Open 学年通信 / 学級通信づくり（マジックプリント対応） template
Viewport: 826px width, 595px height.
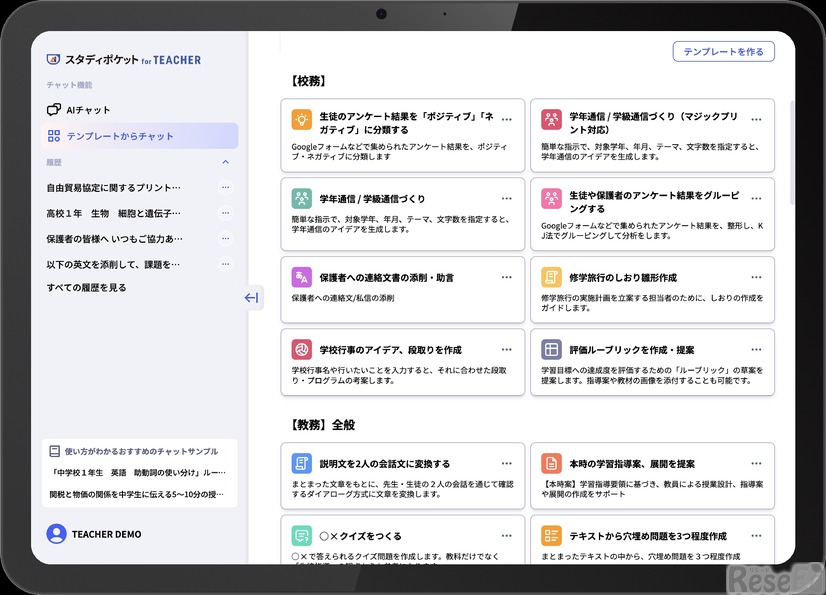(x=653, y=135)
